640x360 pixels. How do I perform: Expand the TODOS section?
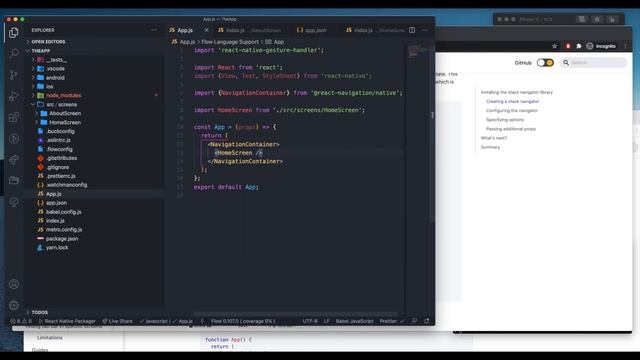point(40,312)
